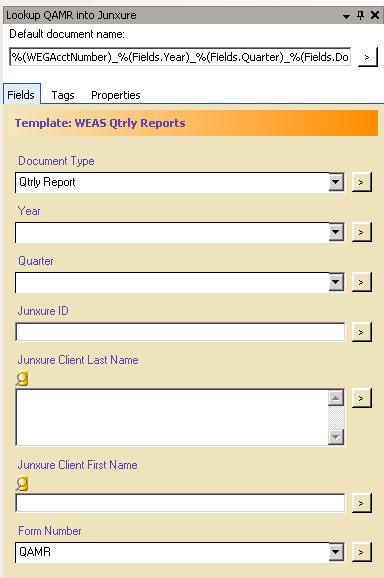Click arrow button next to Default document name

[367, 57]
